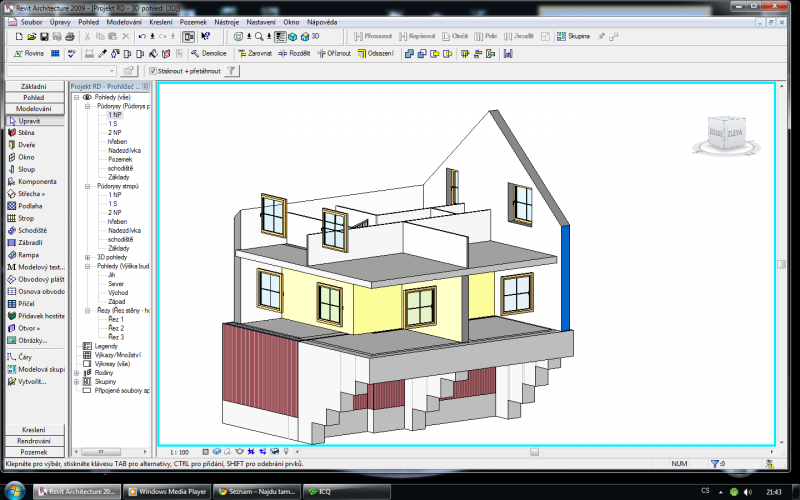Activate the Demolice demolish tool
Screen dimensions: 800x500
pyautogui.click(x=208, y=53)
